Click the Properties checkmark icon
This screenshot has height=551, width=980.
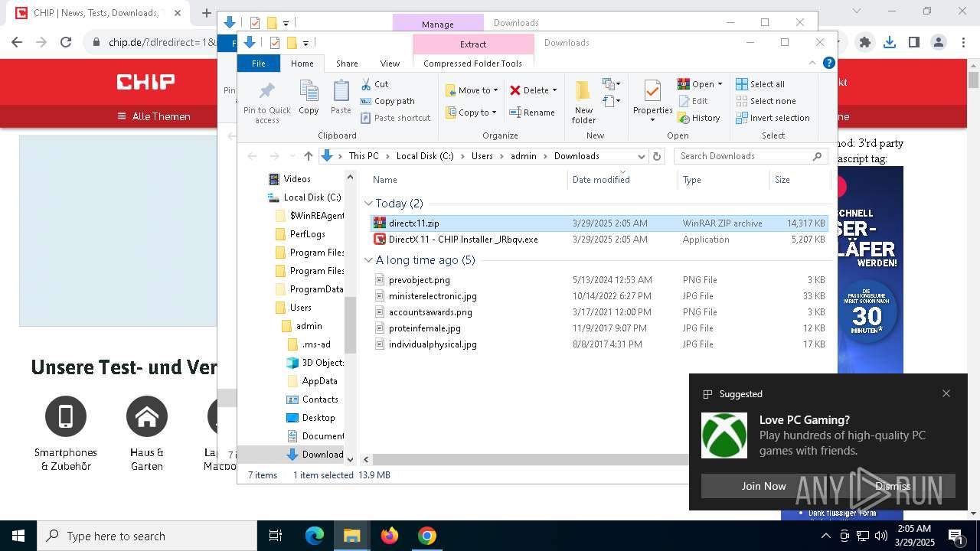652,92
